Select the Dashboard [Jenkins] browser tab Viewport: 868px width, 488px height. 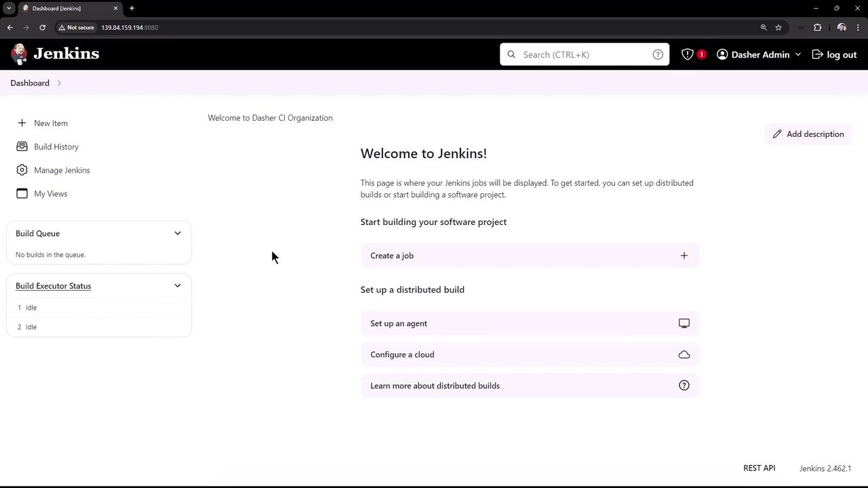(69, 8)
